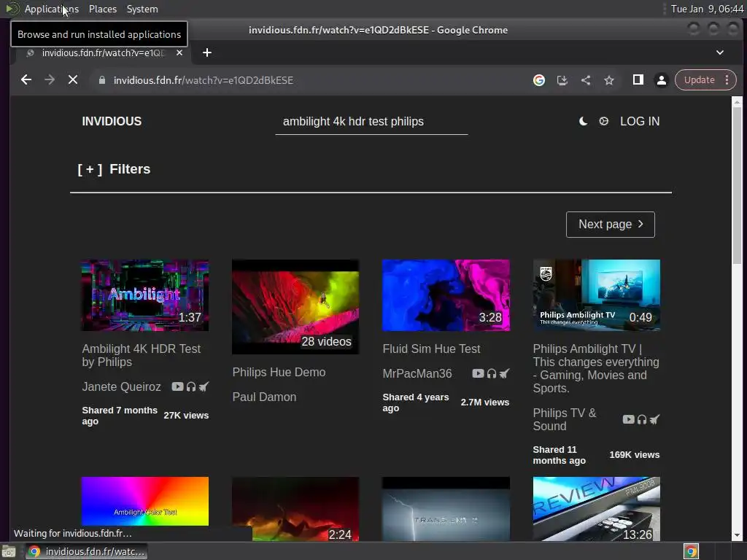The image size is (747, 560).
Task: Open the Places menu
Action: (103, 9)
